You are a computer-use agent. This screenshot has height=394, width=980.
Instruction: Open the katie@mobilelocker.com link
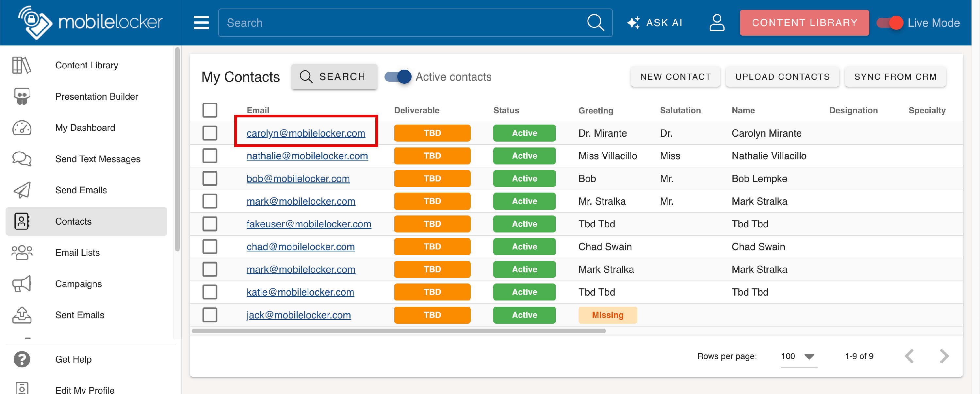click(x=300, y=292)
